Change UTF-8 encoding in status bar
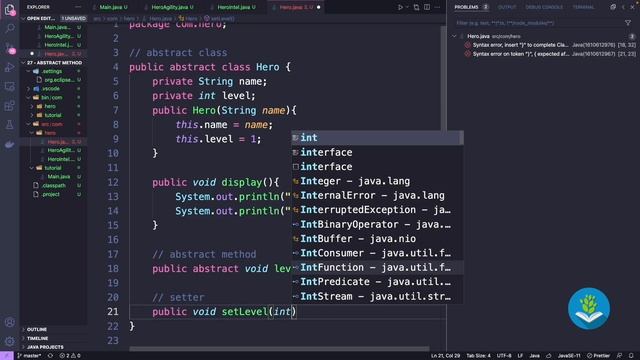This screenshot has height=360, width=640. point(504,356)
